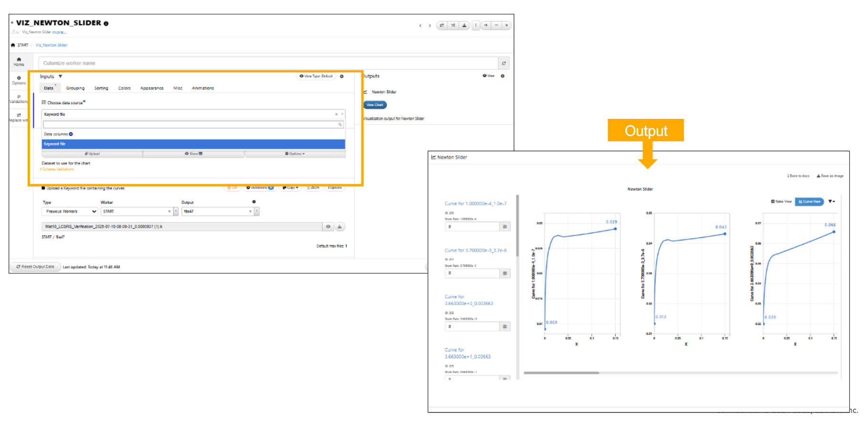Click slider settings icon for Curve 3.700000e-3
This screenshot has height=422, width=868.
pos(505,273)
